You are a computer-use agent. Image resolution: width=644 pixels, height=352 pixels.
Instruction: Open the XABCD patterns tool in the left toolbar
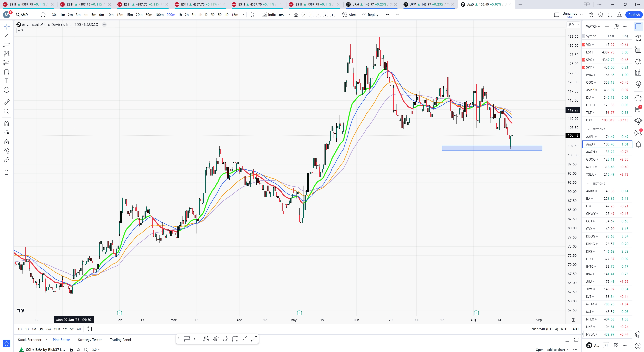pos(7,53)
